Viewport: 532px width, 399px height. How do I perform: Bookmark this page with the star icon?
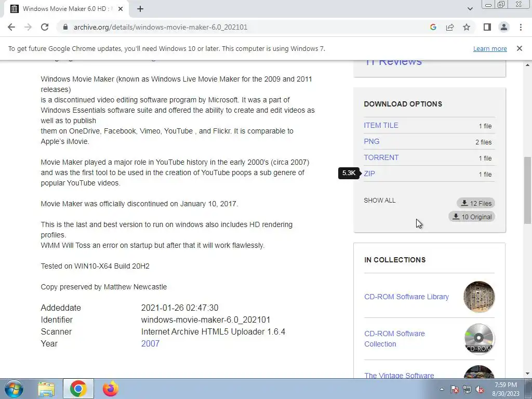pos(467,27)
